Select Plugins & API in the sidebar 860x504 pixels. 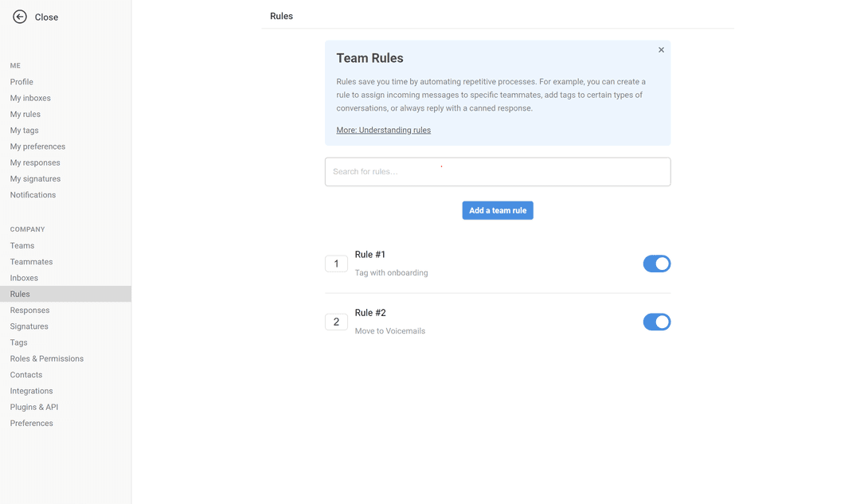click(34, 407)
